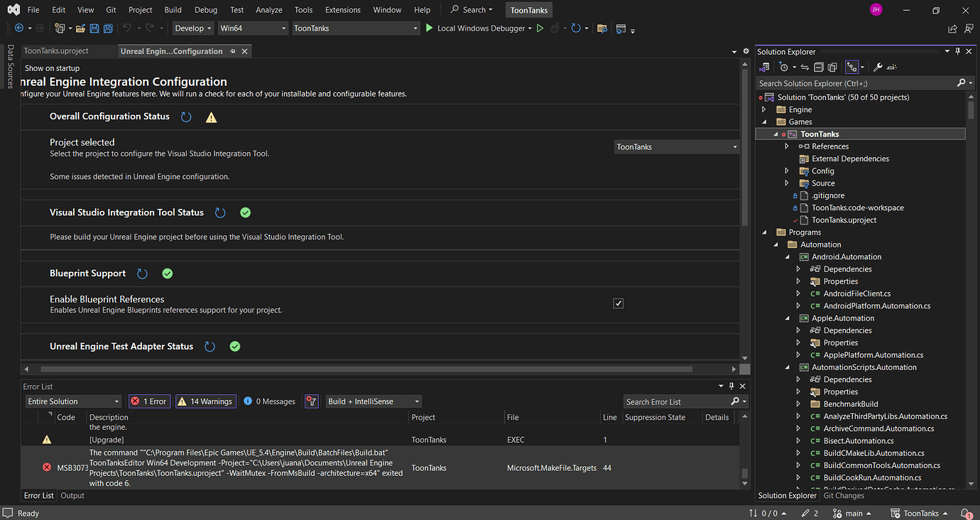Click the Search Error List input field
The height and width of the screenshot is (520, 980).
pyautogui.click(x=675, y=401)
